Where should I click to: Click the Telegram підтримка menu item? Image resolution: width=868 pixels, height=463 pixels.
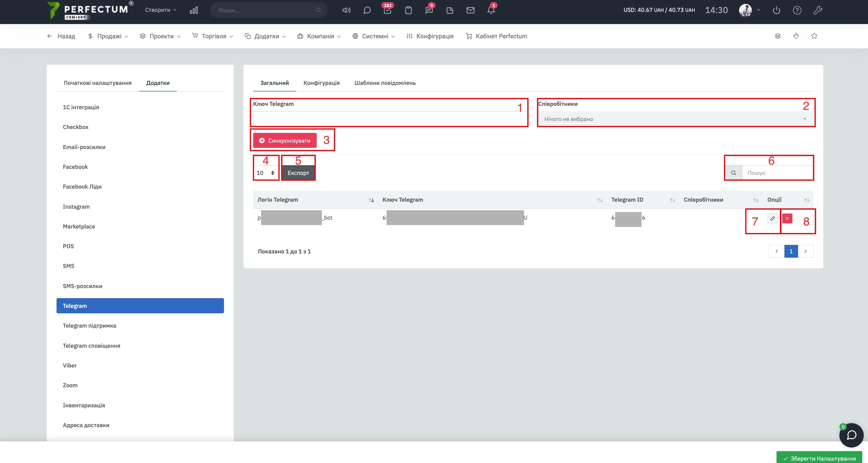click(90, 325)
